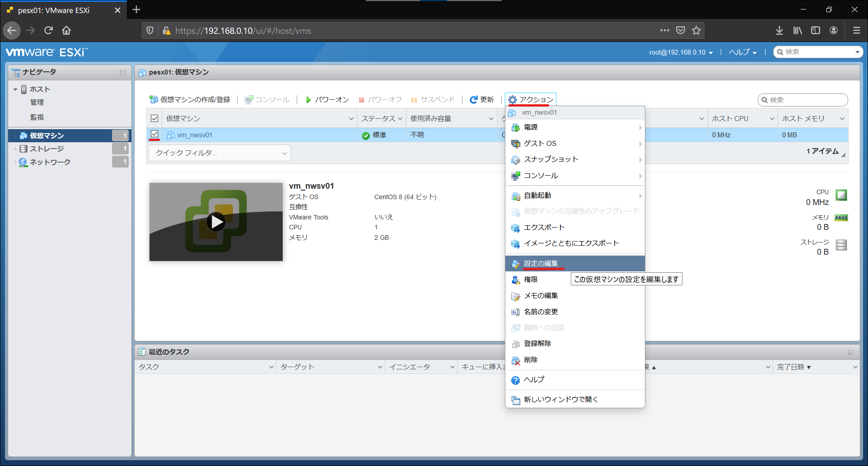The height and width of the screenshot is (466, 868).
Task: Open the 仮想マシン column dropdown arrow
Action: click(x=351, y=119)
